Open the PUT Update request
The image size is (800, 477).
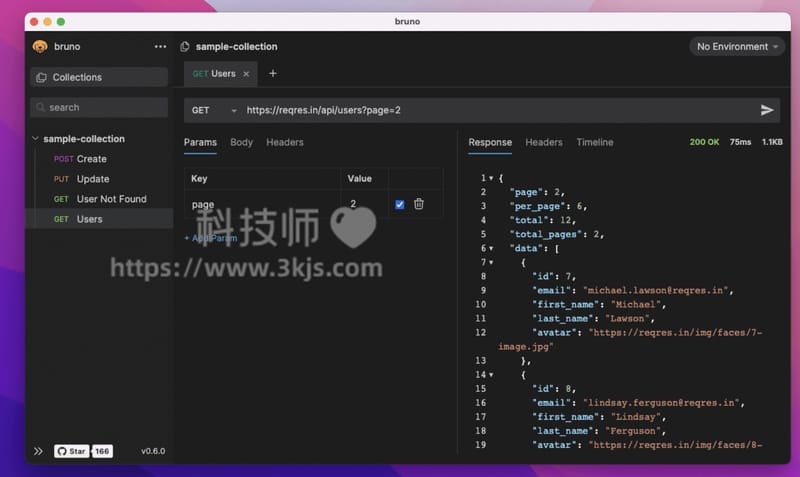click(x=99, y=179)
